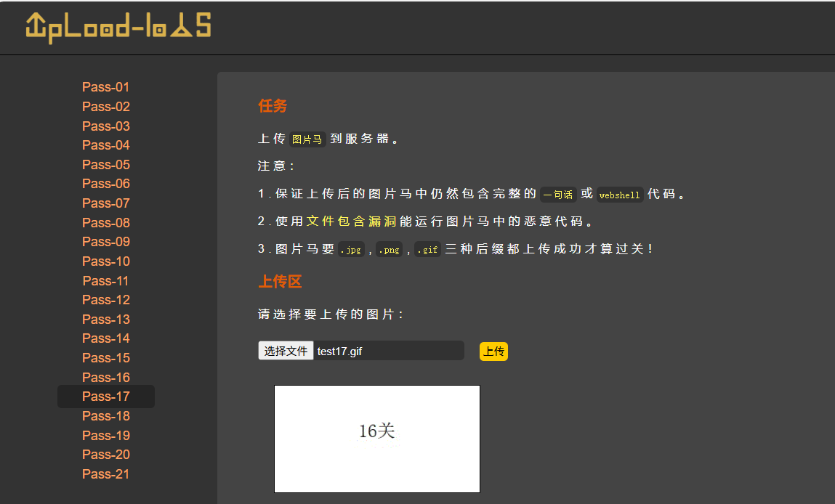
Task: Click the 一句话 code tag
Action: [558, 195]
